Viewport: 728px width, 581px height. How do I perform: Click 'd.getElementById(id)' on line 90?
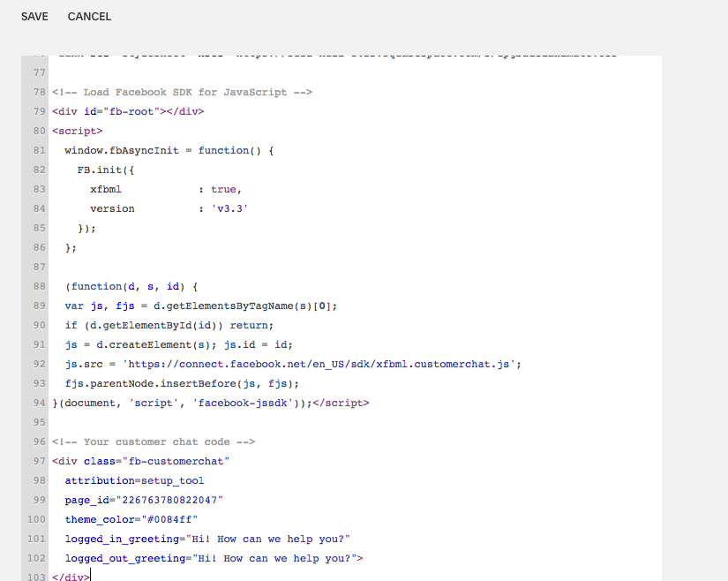[x=154, y=326]
